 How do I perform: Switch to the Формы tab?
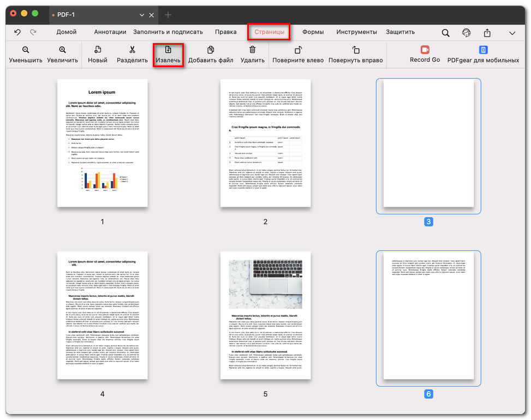(313, 32)
